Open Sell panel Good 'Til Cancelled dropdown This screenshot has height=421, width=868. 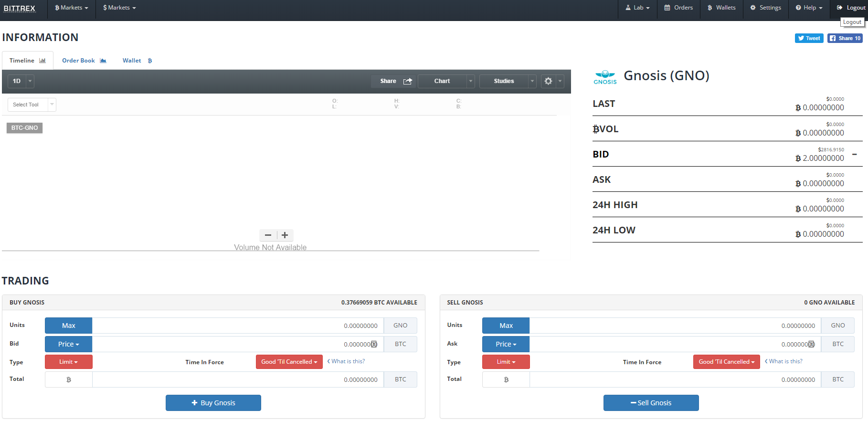point(727,362)
